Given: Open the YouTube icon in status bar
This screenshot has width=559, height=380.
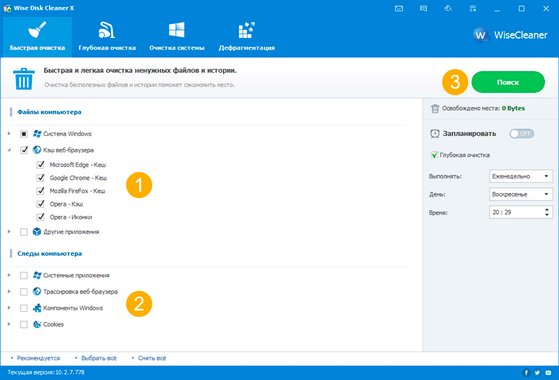Looking at the screenshot, I should [548, 373].
